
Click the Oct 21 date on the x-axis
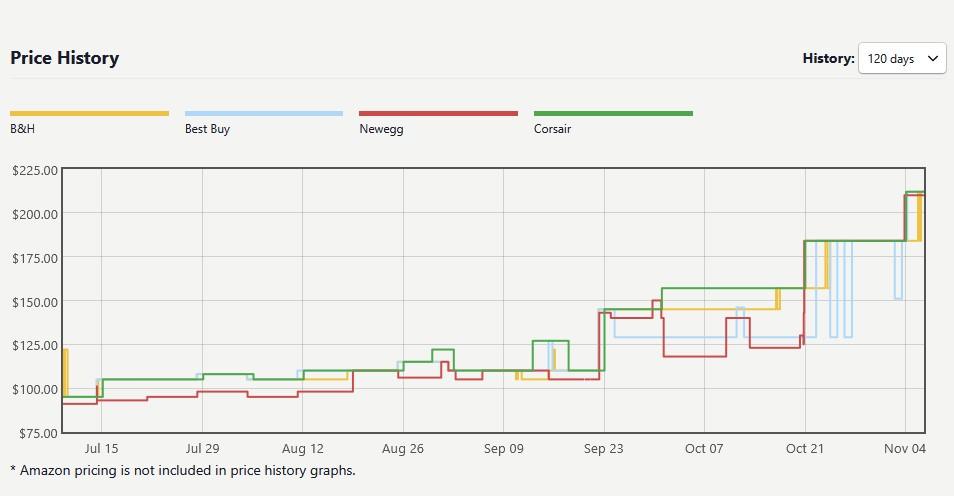point(804,449)
